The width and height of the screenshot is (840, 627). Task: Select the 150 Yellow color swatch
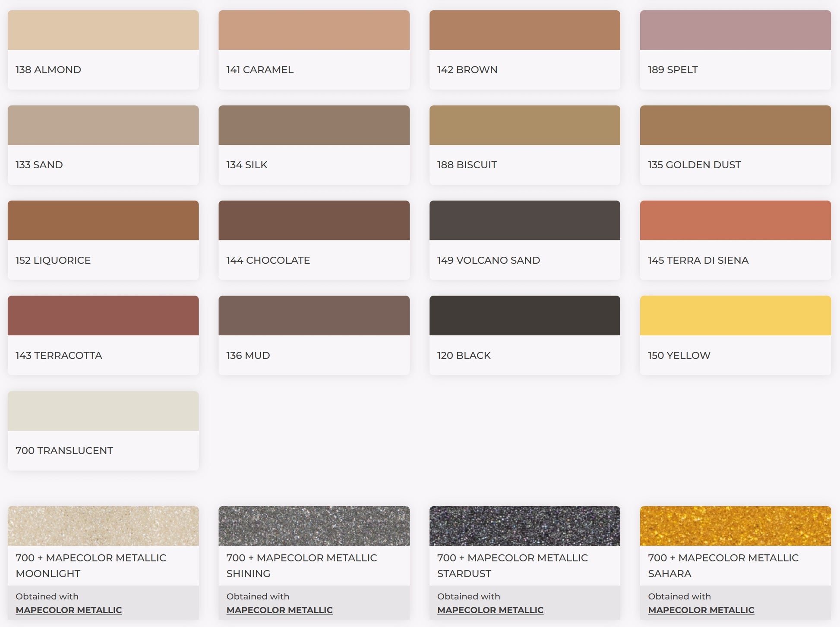point(736,315)
